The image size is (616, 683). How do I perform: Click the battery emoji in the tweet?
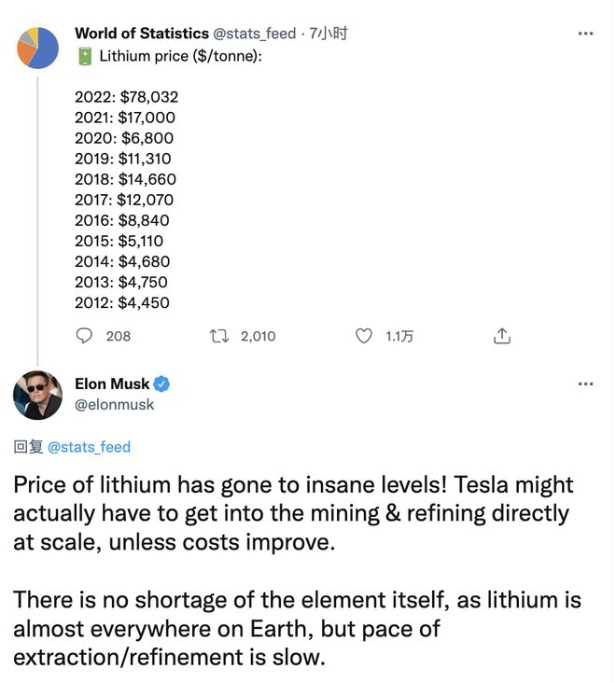(84, 56)
